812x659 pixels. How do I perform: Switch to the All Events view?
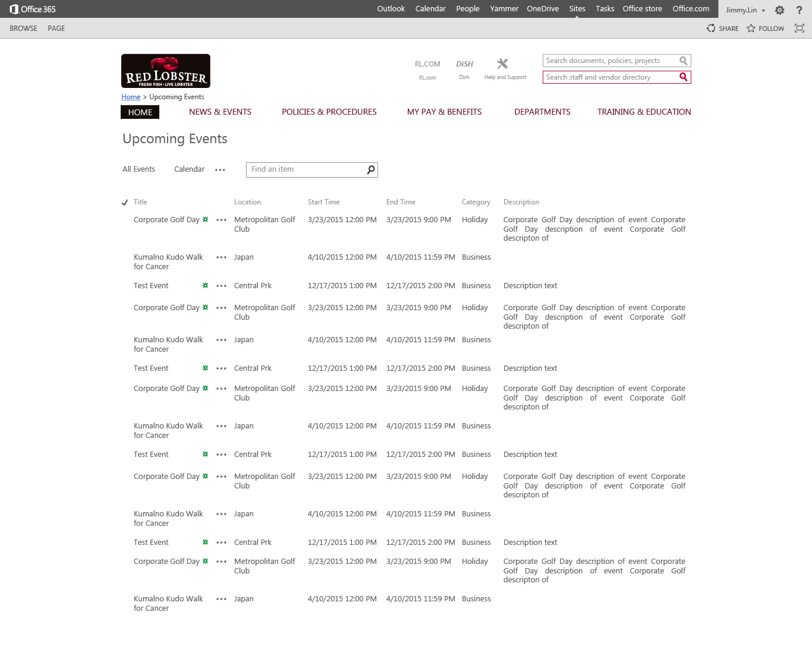tap(139, 169)
